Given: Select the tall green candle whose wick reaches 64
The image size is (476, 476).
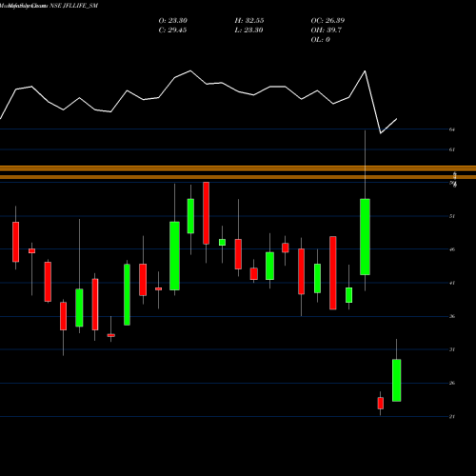Looking at the screenshot, I should [x=365, y=237].
